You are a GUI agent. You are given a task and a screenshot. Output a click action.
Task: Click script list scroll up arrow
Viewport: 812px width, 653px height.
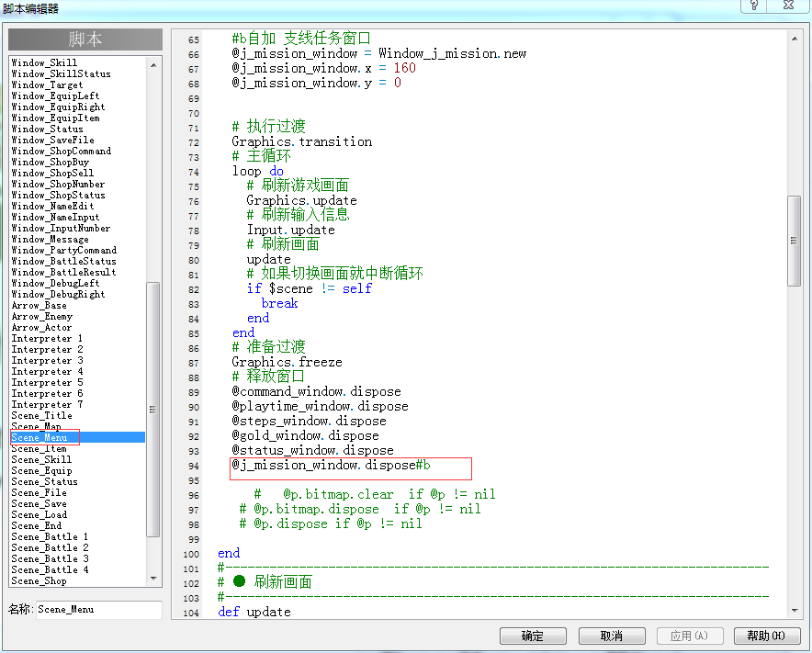point(153,65)
